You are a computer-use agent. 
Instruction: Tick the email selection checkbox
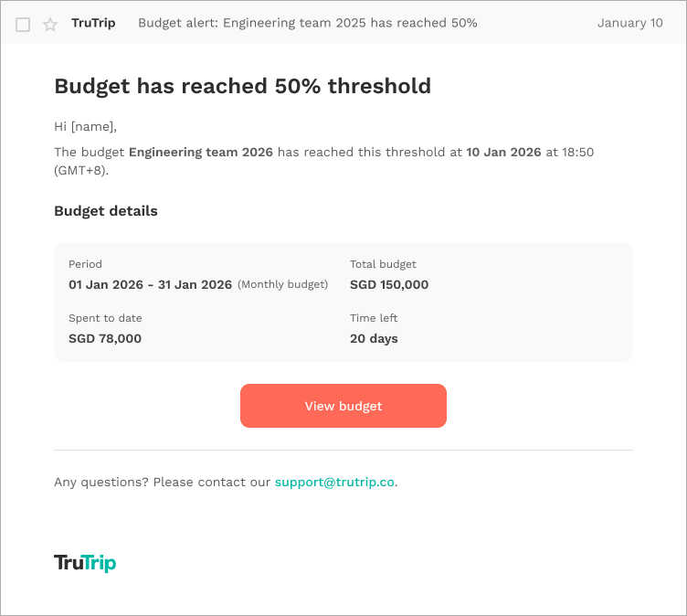point(23,25)
